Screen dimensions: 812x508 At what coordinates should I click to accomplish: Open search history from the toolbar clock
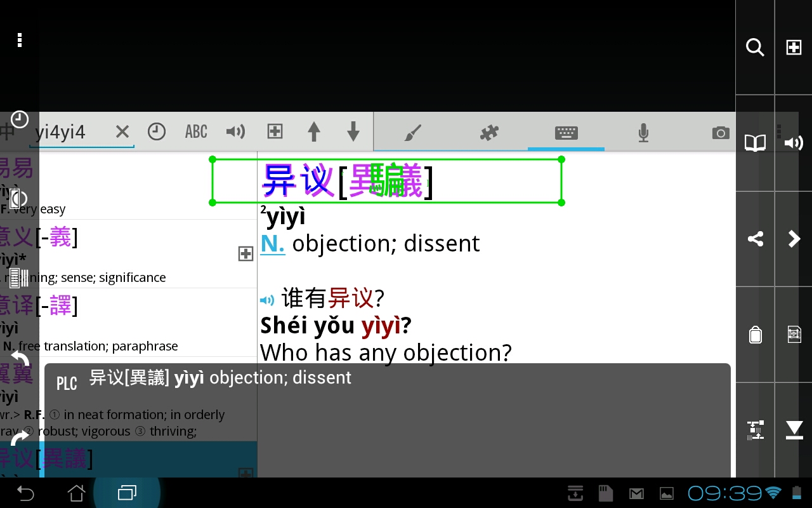pyautogui.click(x=157, y=131)
